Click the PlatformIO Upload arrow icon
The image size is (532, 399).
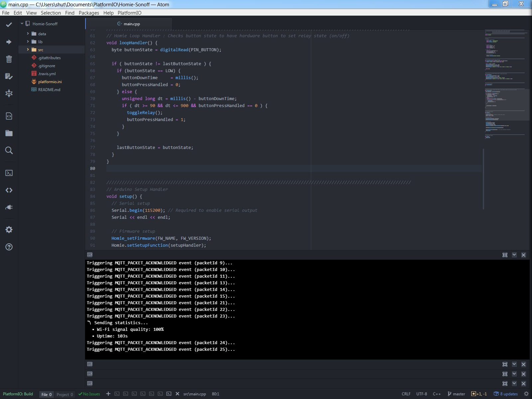(x=9, y=42)
